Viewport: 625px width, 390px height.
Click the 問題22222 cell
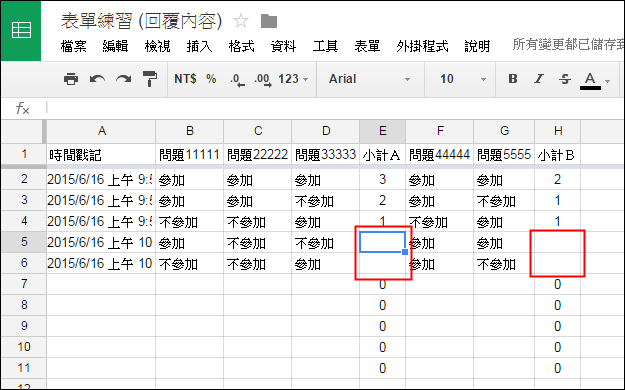(258, 154)
